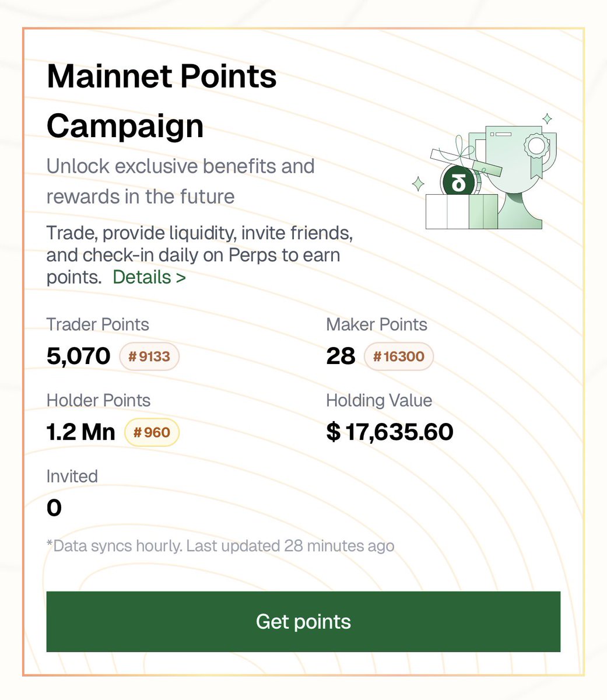This screenshot has width=607, height=700.
Task: Open the Details link
Action: [x=149, y=277]
